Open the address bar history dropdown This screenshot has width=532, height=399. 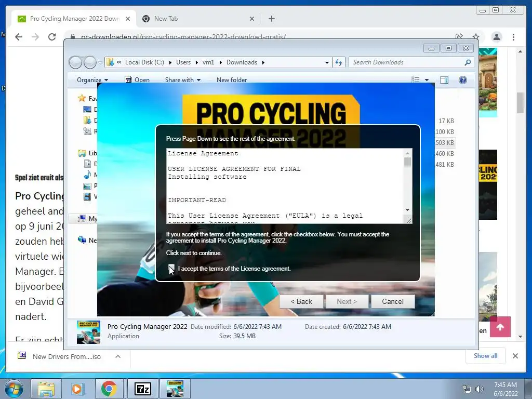click(x=327, y=62)
